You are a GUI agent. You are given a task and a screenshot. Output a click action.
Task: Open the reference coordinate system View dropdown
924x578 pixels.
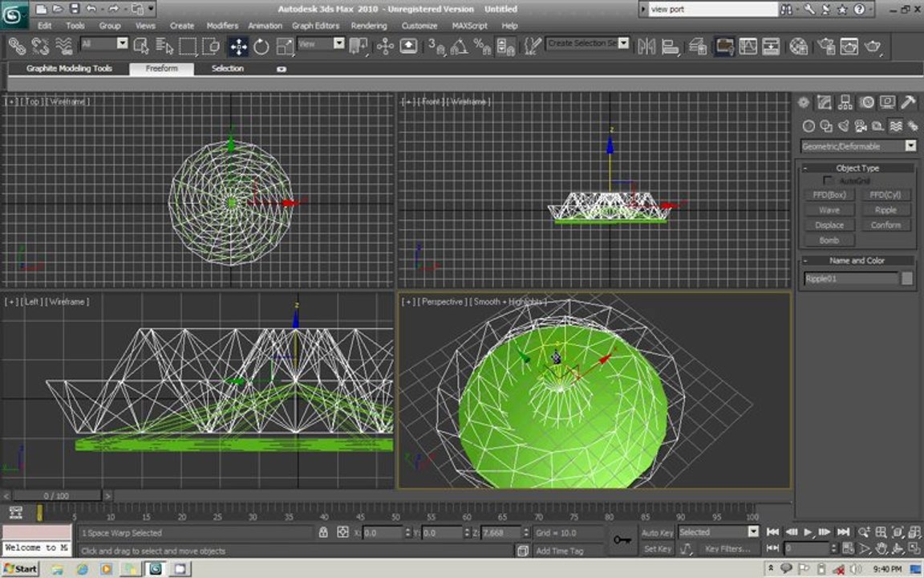coord(338,43)
